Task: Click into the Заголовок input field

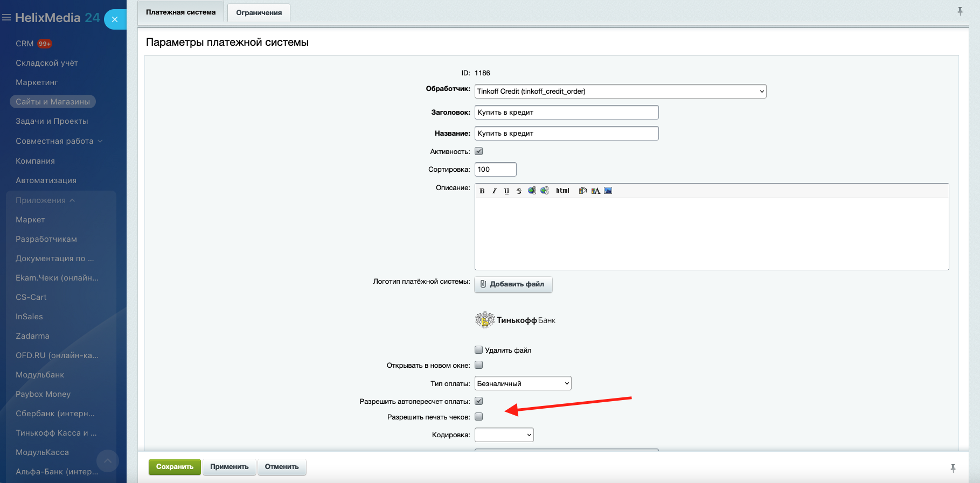Action: 566,113
